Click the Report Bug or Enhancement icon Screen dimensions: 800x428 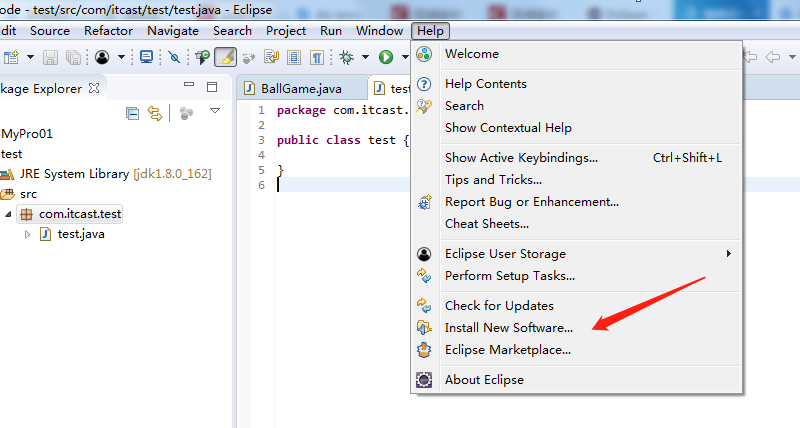coord(424,202)
